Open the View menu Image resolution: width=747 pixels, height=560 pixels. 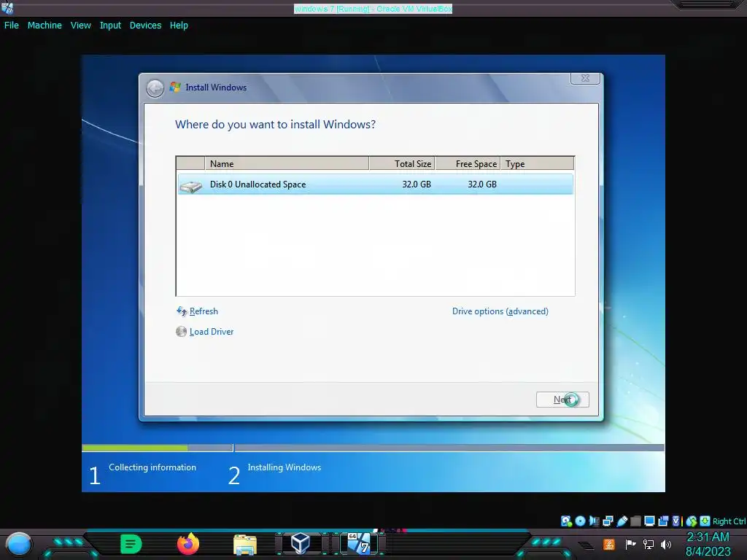[x=80, y=26]
